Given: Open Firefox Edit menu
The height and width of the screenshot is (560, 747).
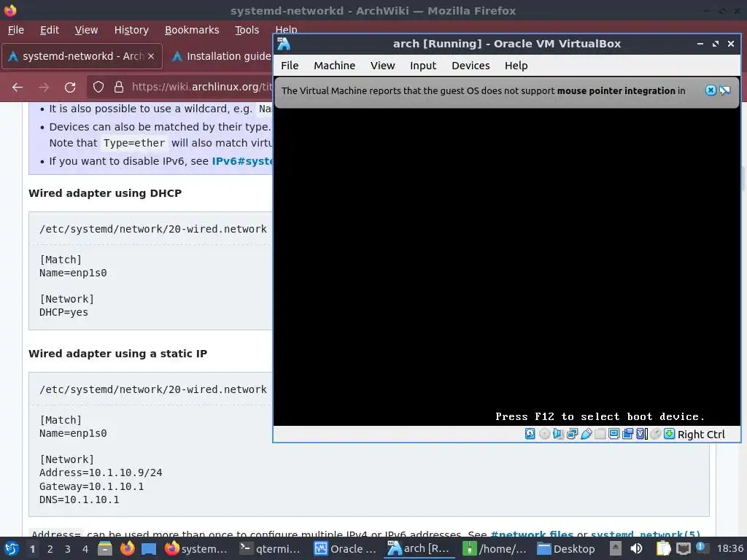Looking at the screenshot, I should 50,30.
